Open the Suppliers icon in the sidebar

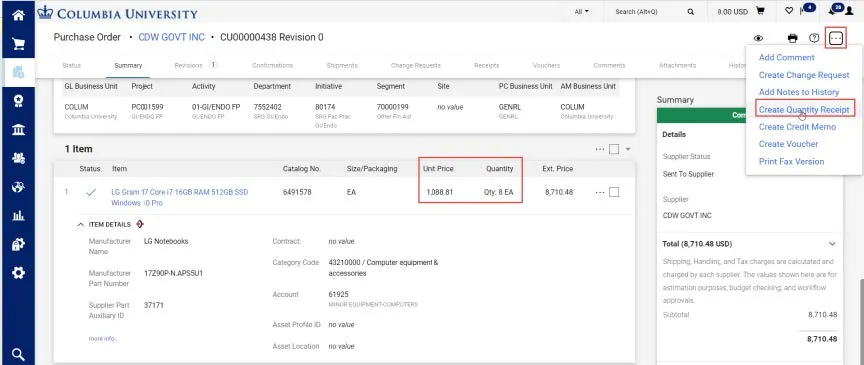[18, 158]
